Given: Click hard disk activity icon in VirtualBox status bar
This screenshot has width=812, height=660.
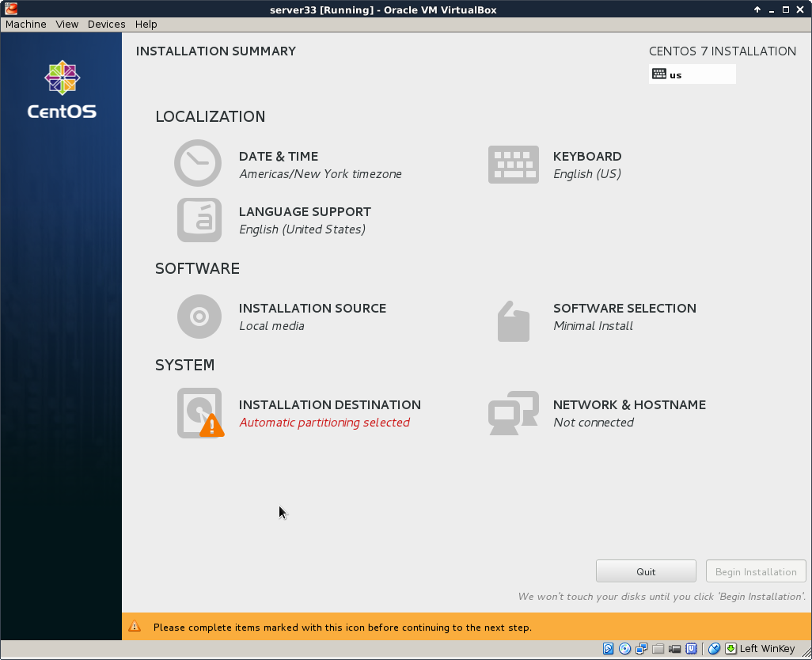Looking at the screenshot, I should click(608, 649).
